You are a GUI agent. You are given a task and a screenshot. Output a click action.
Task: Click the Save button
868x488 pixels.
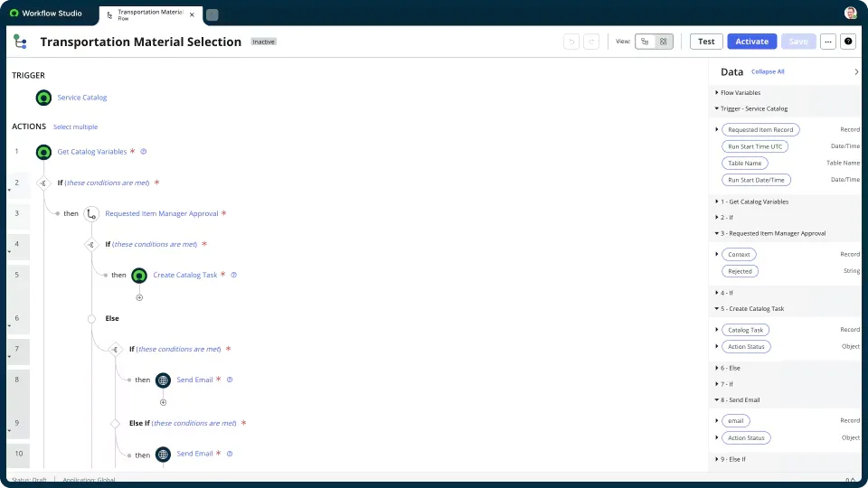798,42
